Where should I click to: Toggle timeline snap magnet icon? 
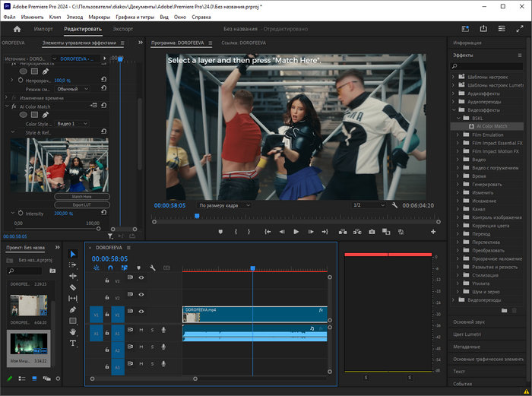pyautogui.click(x=110, y=268)
